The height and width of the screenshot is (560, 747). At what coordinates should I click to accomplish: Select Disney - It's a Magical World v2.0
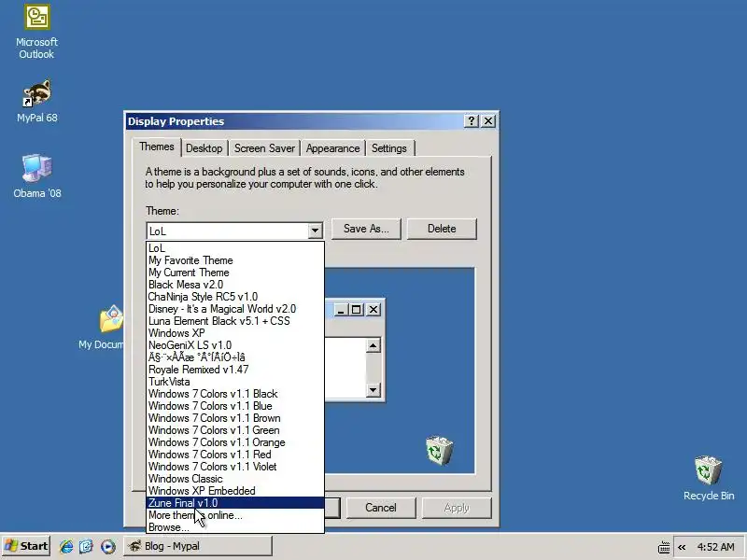click(x=235, y=309)
